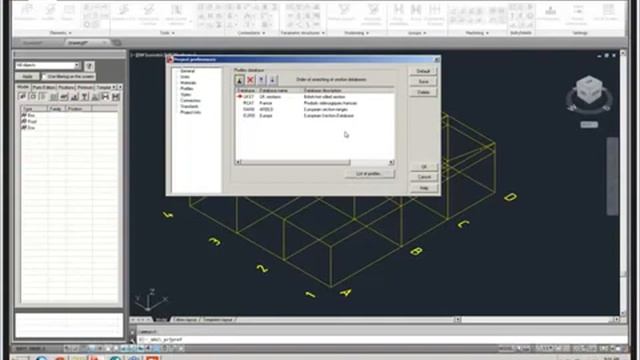Viewport: 640px width, 360px height.
Task: Click Cancel in the Project preferences dialog
Action: 424,177
